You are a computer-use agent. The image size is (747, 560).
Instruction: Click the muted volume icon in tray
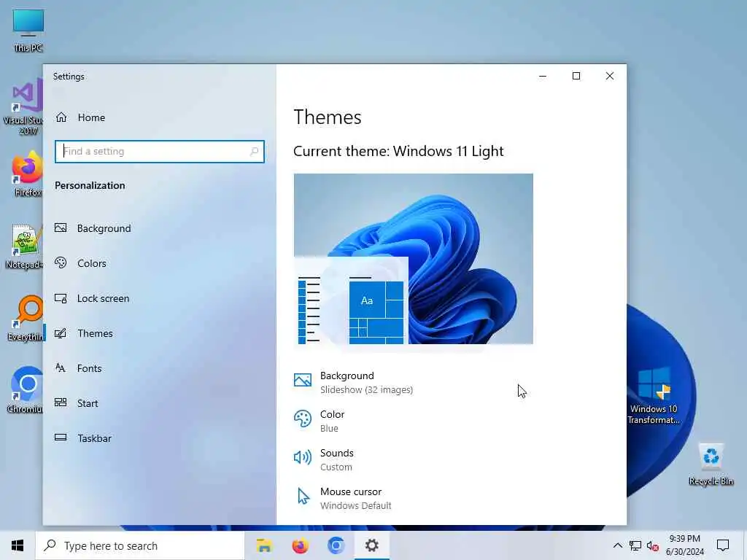(x=653, y=545)
